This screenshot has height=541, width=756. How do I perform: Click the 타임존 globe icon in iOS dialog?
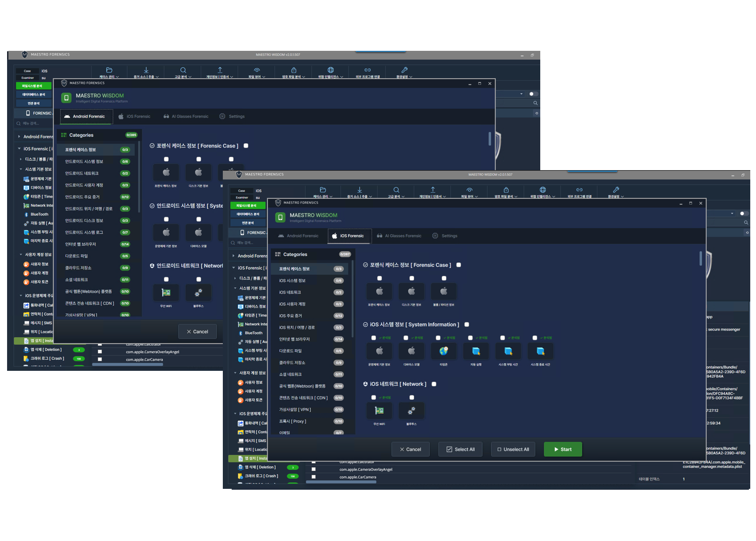(443, 351)
